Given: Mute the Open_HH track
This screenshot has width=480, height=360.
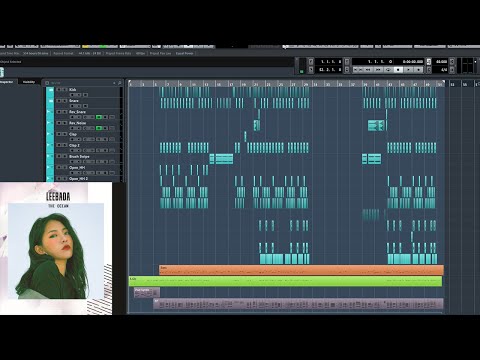Looking at the screenshot, I should pyautogui.click(x=59, y=168).
